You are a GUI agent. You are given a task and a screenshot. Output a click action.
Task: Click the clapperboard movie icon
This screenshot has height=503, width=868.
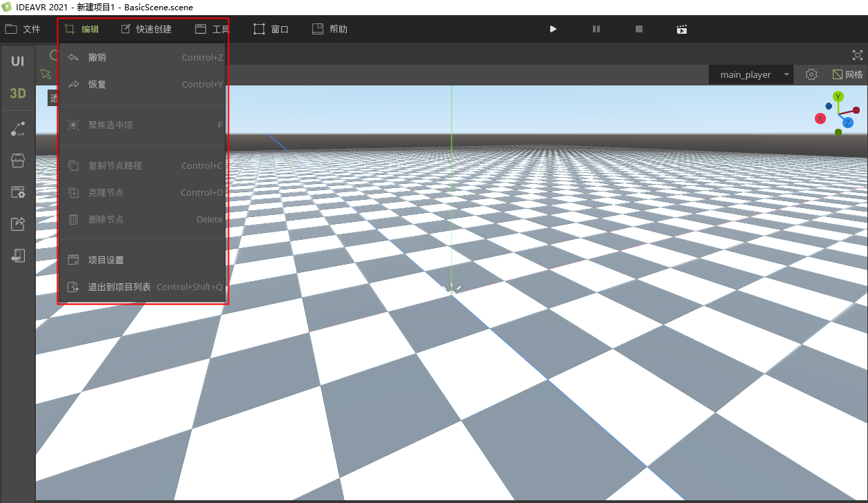682,29
